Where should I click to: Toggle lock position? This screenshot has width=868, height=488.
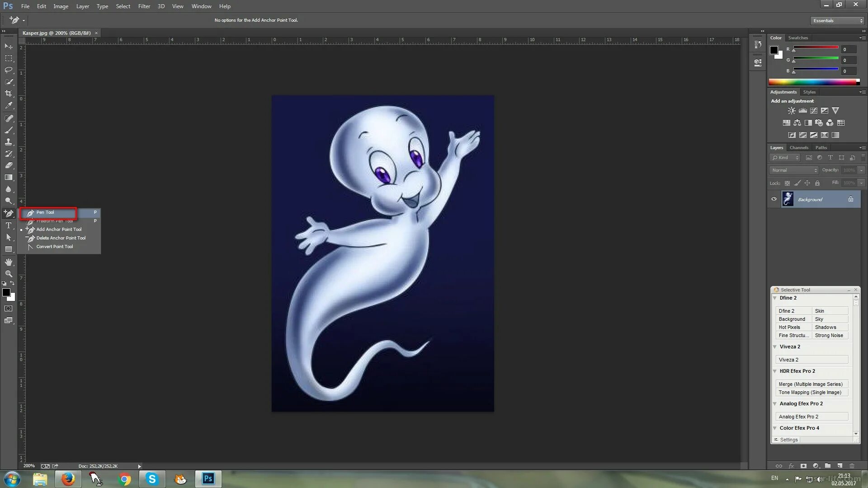pyautogui.click(x=807, y=183)
